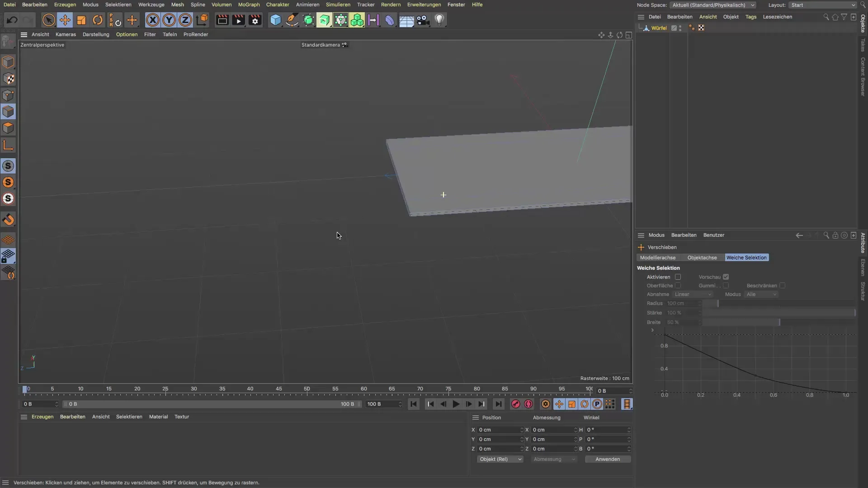868x488 pixels.
Task: Render the active view
Action: click(x=222, y=20)
